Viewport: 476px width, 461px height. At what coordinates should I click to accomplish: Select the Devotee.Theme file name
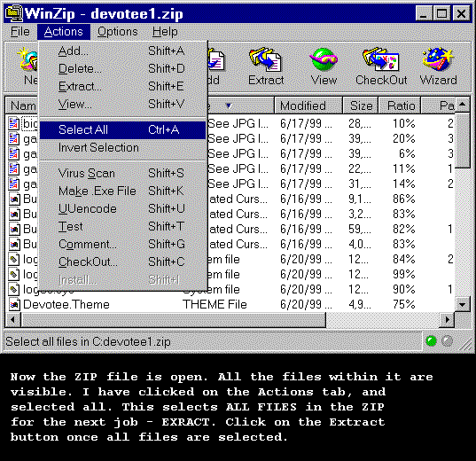[x=66, y=304]
